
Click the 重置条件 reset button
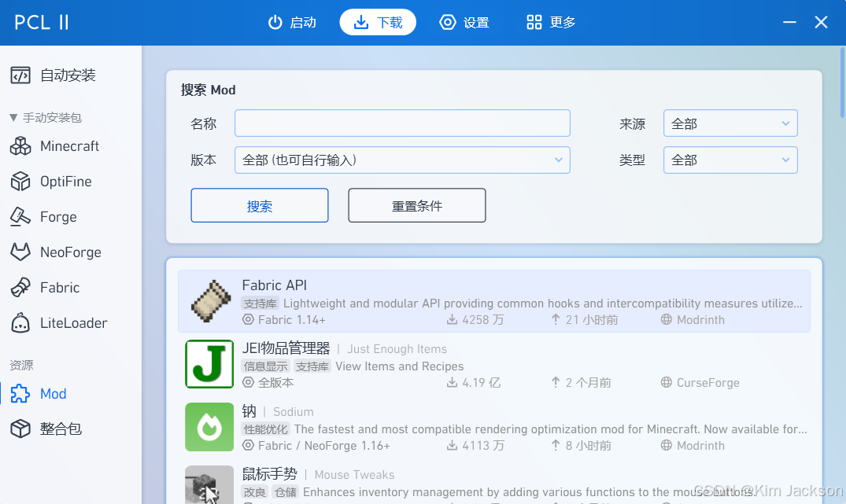[417, 205]
